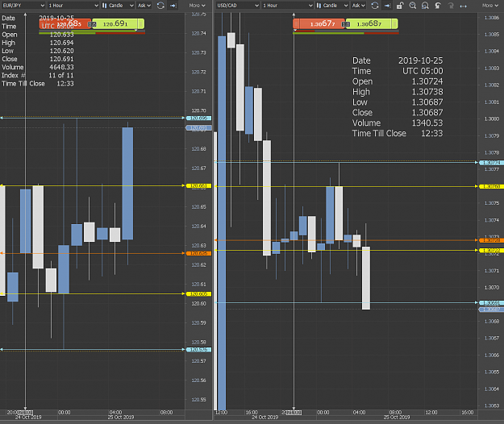Select the yellow 1.30760 price line label
The height and width of the screenshot is (424, 504).
pos(491,186)
